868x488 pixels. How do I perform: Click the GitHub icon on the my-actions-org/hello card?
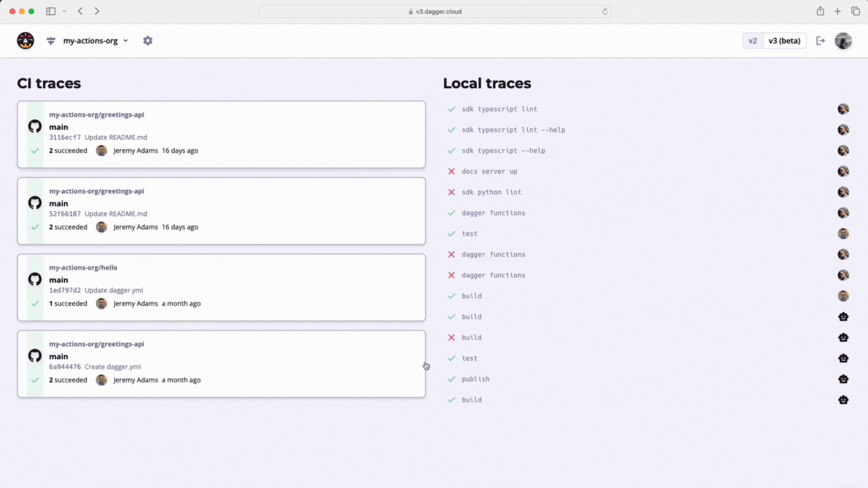pos(34,279)
